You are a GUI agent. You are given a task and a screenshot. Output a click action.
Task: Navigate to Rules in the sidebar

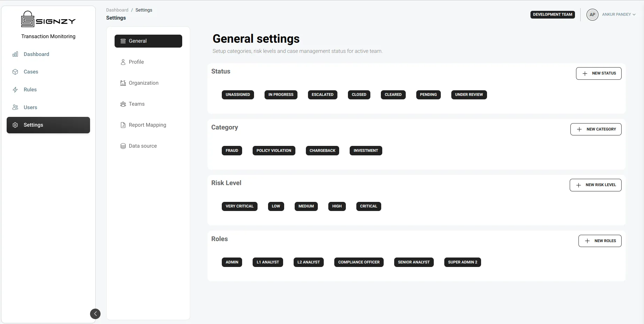pos(48,90)
